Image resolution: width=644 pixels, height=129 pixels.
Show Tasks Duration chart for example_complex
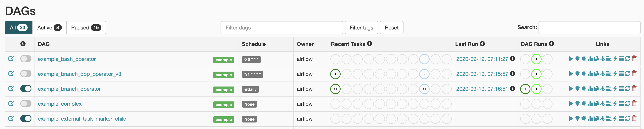click(590, 104)
